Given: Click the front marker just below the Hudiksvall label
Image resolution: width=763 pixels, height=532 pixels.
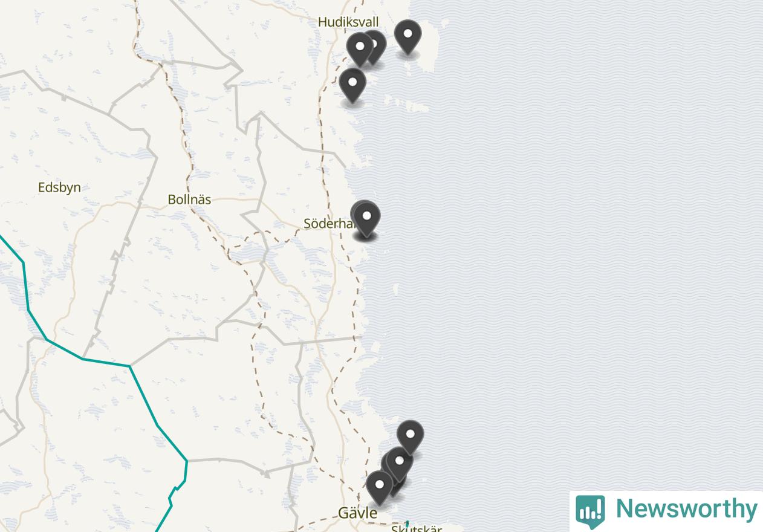Looking at the screenshot, I should (360, 49).
